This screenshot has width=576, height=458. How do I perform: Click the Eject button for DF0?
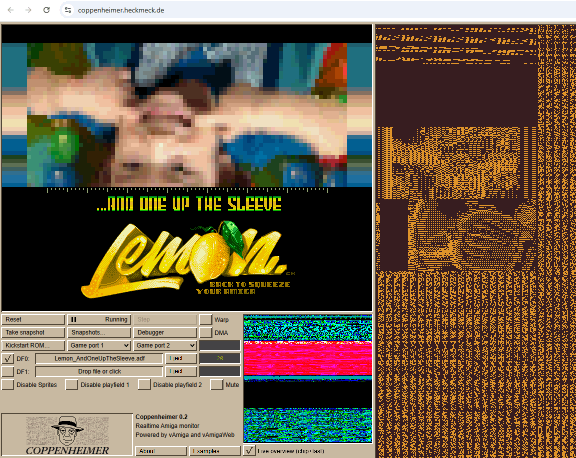click(x=181, y=358)
